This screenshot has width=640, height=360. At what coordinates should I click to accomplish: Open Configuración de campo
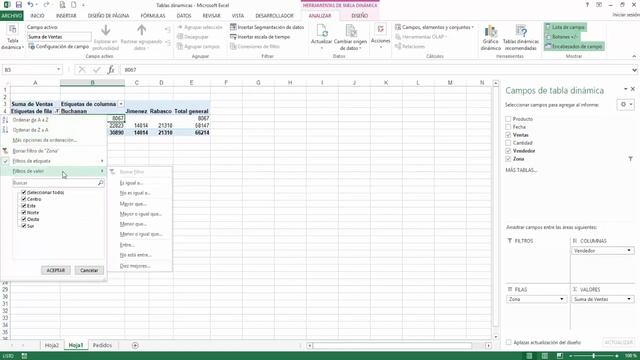click(58, 47)
